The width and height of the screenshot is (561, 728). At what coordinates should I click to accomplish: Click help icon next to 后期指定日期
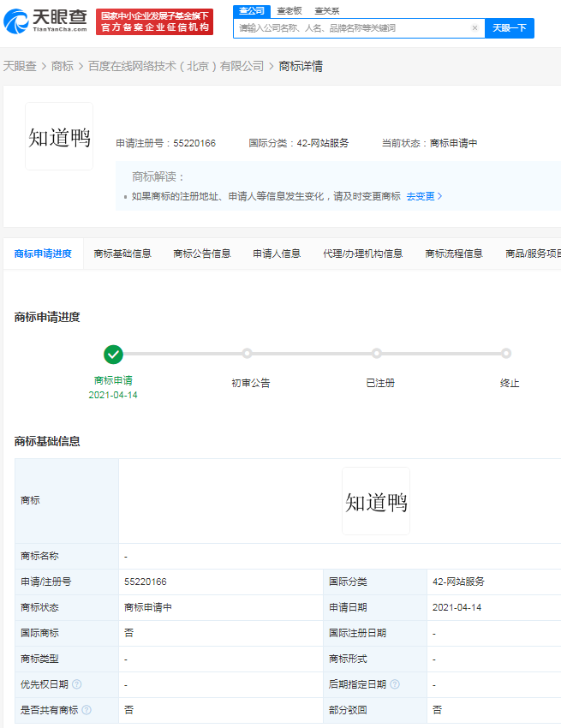[x=395, y=684]
